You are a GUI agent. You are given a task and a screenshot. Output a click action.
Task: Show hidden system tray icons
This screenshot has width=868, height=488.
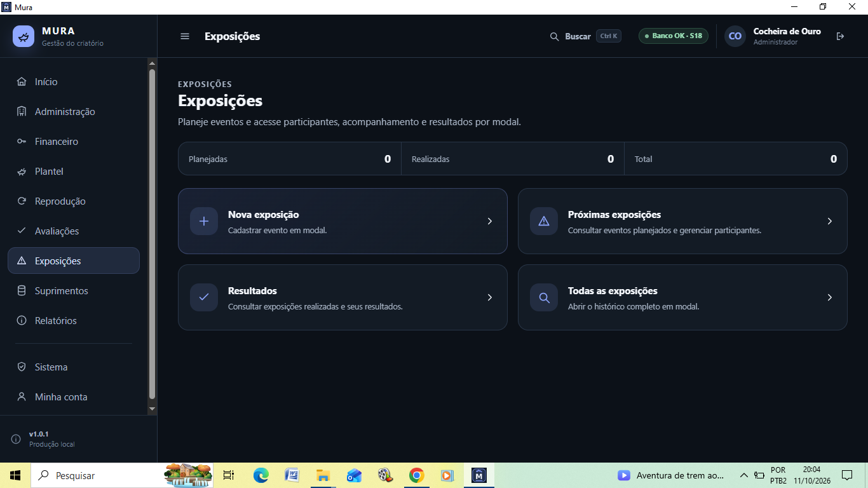tap(743, 475)
